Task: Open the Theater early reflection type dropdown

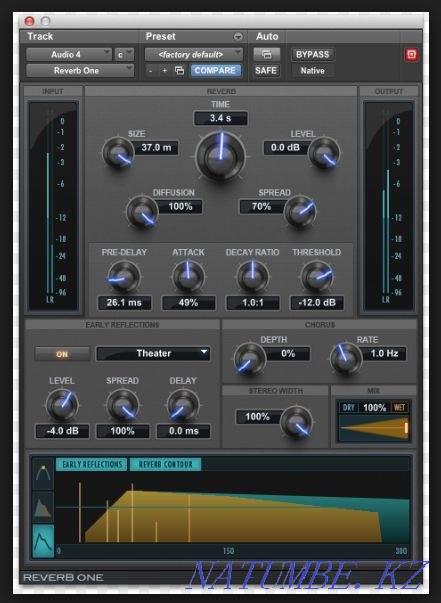Action: [153, 353]
